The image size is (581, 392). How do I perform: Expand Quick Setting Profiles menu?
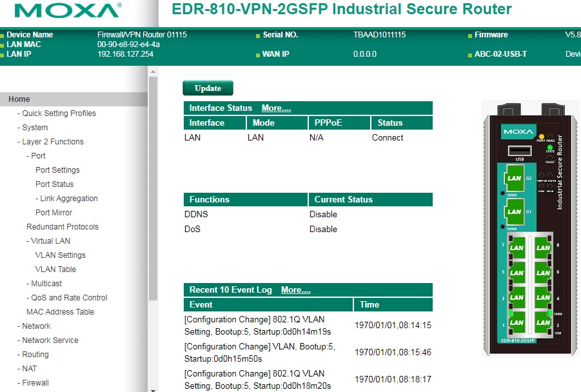tap(59, 113)
